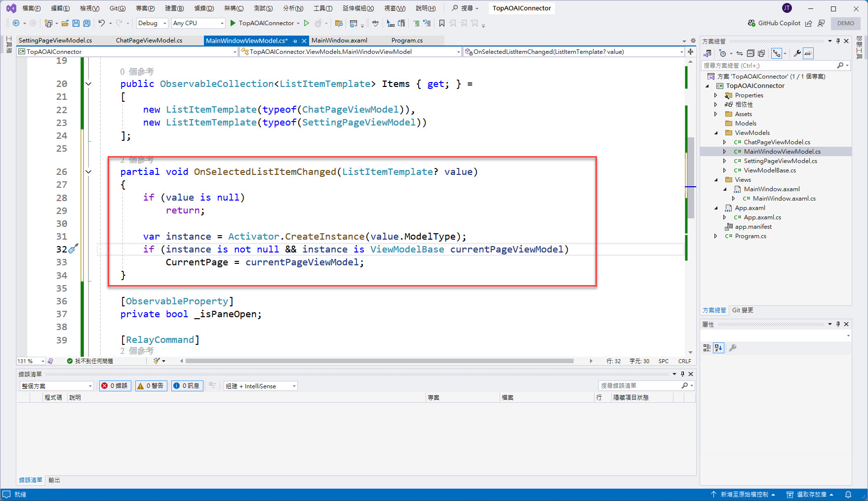Screen dimensions: 868x501
Task: Toggle the 0 warnings filter button
Action: pyautogui.click(x=151, y=386)
